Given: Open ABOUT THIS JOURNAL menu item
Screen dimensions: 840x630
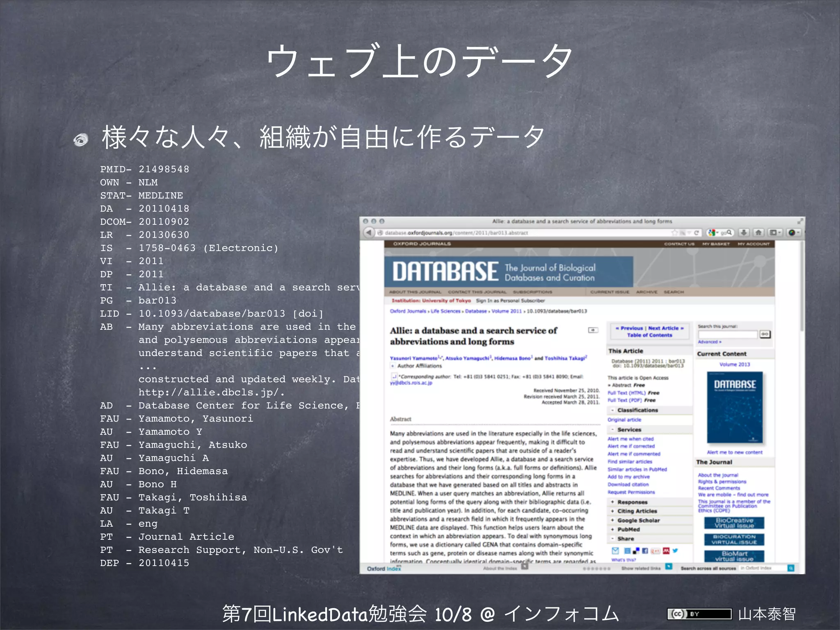Looking at the screenshot, I should 415,292.
